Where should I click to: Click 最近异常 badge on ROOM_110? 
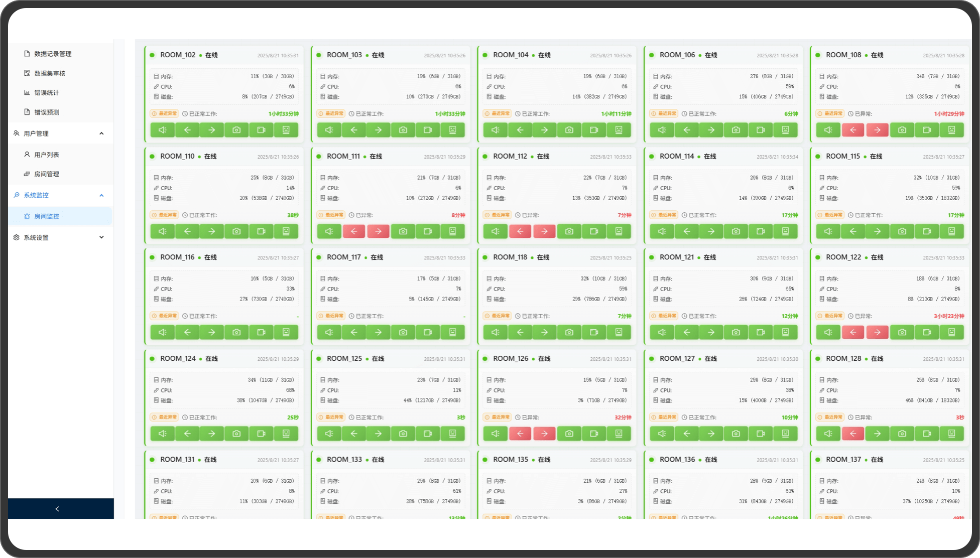(x=165, y=215)
